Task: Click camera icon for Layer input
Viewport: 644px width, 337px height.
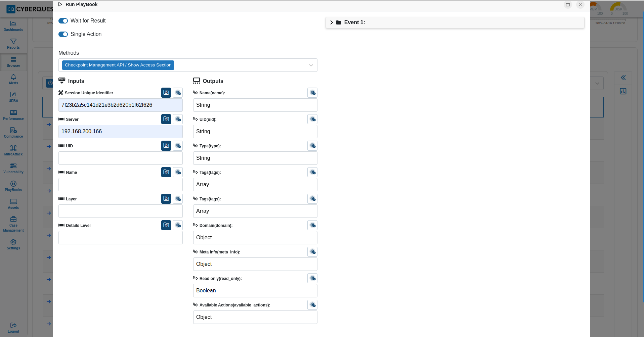Action: pos(166,199)
